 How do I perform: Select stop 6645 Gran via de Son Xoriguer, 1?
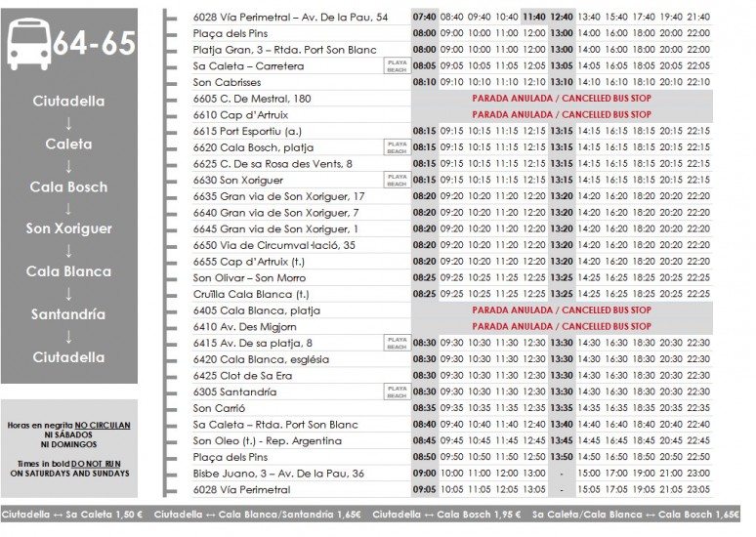(x=275, y=229)
